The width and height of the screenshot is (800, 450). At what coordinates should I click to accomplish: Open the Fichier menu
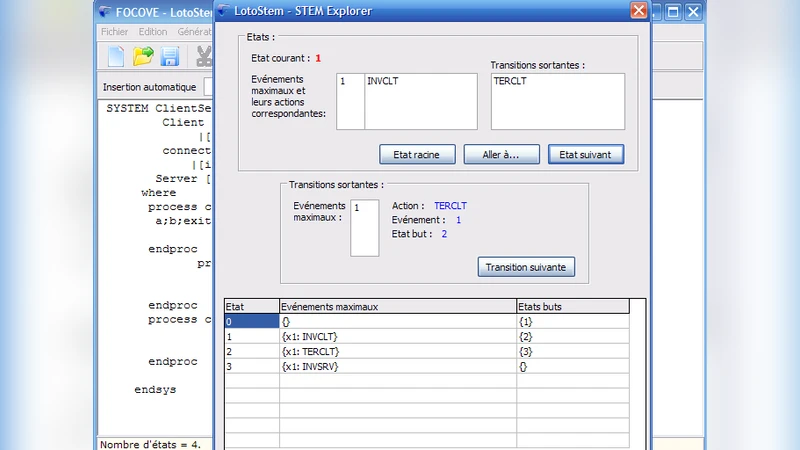click(x=115, y=32)
